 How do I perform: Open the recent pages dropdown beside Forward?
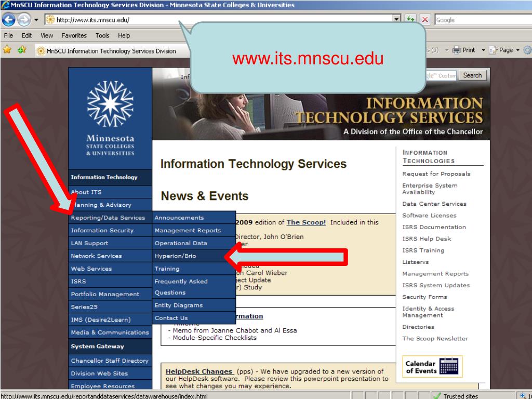coord(36,20)
